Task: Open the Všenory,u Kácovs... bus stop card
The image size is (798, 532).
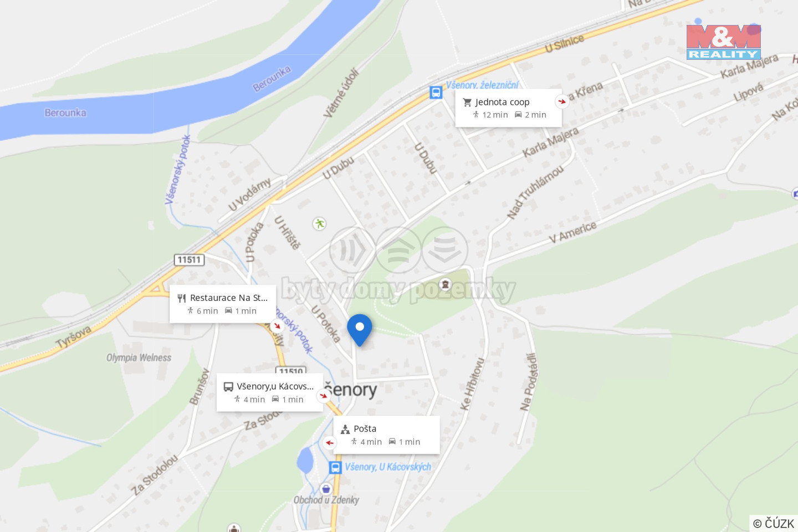Action: [270, 392]
